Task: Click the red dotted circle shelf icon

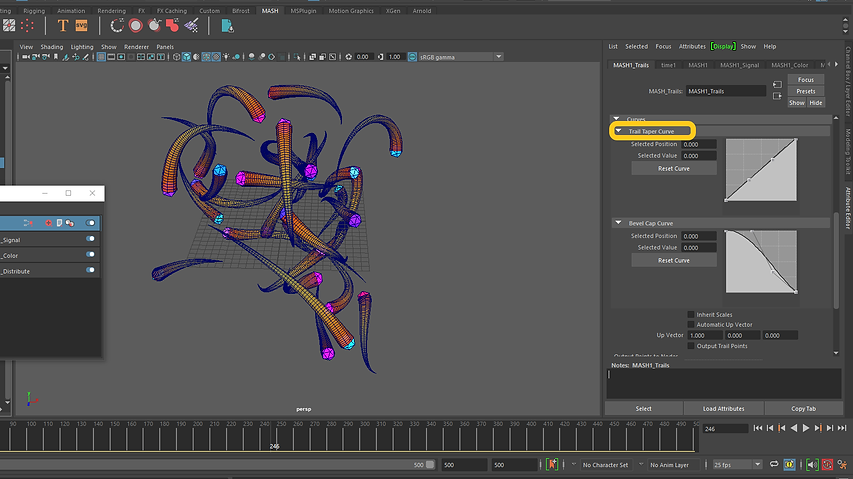Action: pos(27,26)
